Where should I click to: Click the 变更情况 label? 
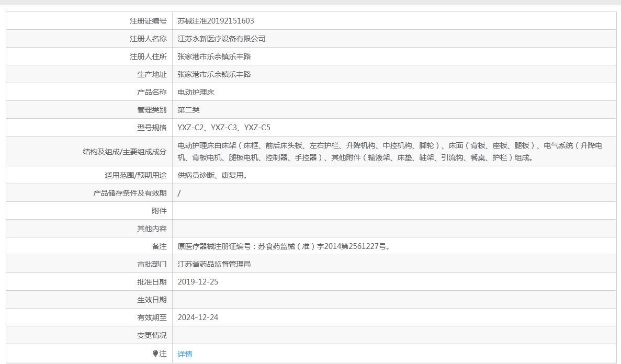(x=152, y=335)
